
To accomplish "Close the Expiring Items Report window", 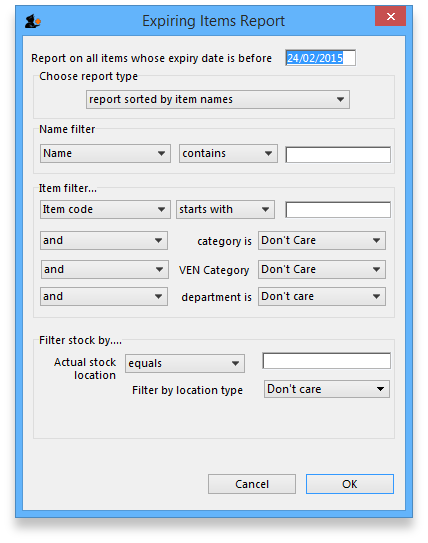I will (x=390, y=16).
